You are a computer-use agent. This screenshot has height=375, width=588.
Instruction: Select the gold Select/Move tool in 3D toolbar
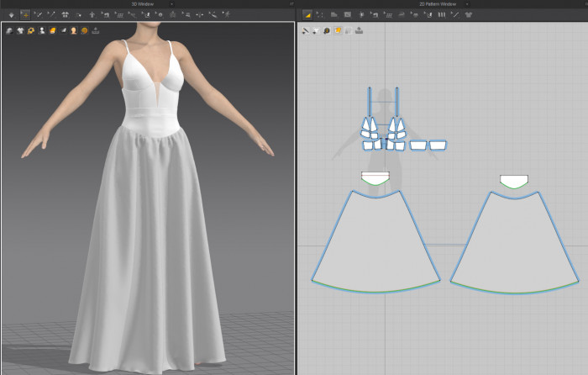[25, 15]
